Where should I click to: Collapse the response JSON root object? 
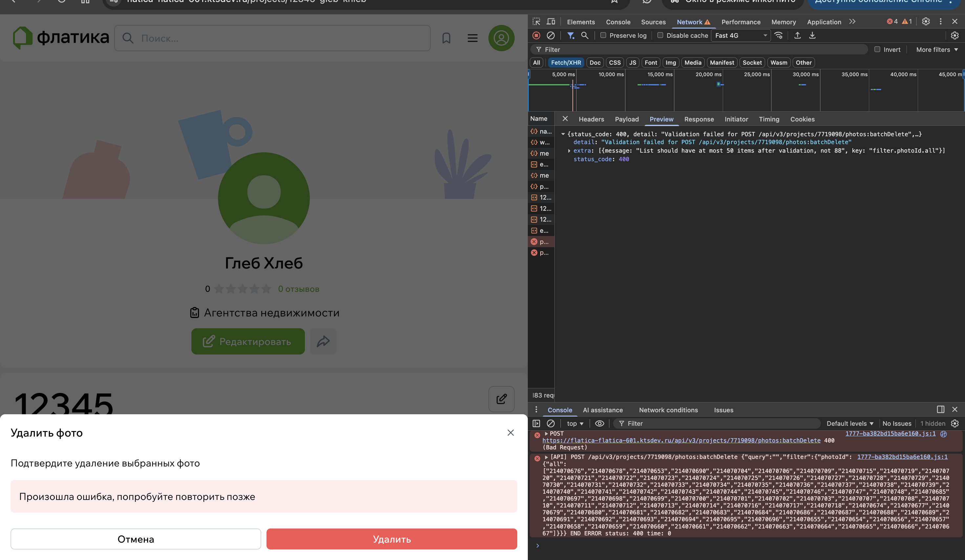point(563,134)
